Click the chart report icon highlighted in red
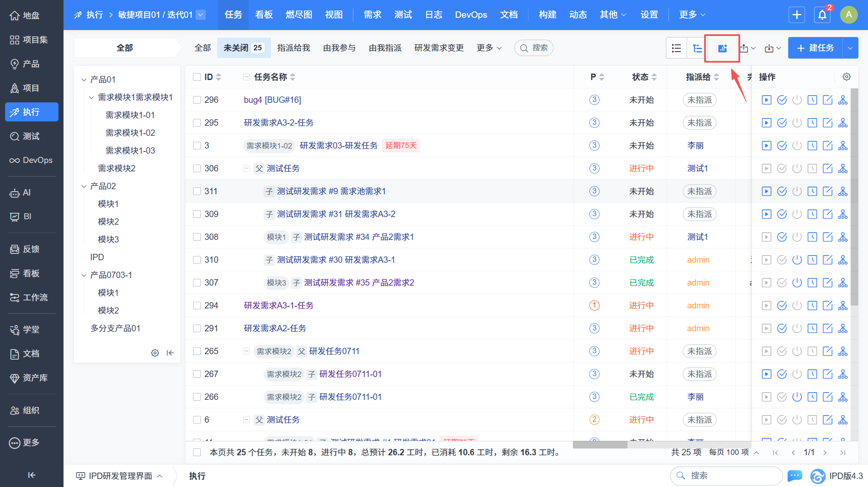Viewport: 868px width, 487px height. click(722, 48)
